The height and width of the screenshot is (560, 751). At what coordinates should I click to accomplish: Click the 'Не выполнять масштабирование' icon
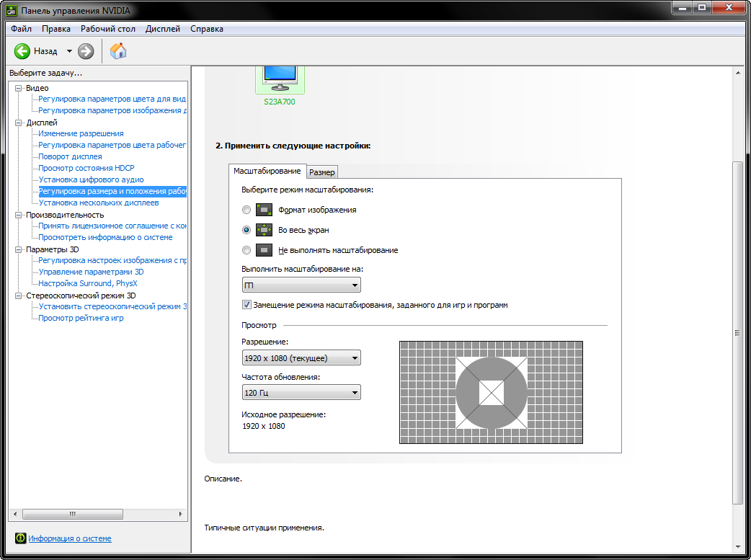coord(264,250)
